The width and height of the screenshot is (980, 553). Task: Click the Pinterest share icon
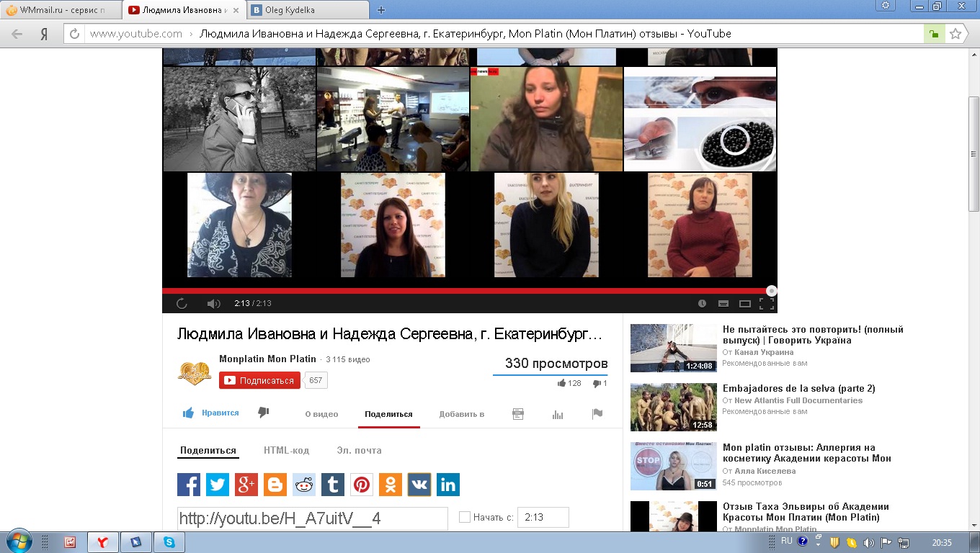pyautogui.click(x=362, y=485)
